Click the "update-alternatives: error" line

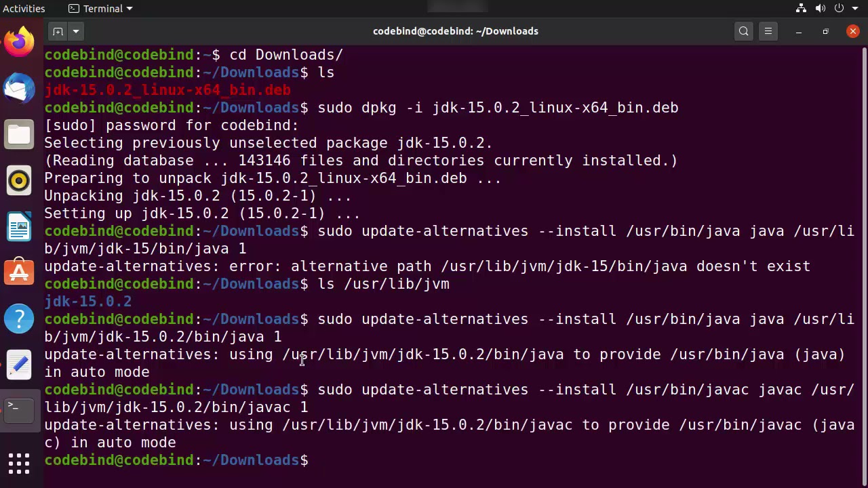pyautogui.click(x=427, y=266)
